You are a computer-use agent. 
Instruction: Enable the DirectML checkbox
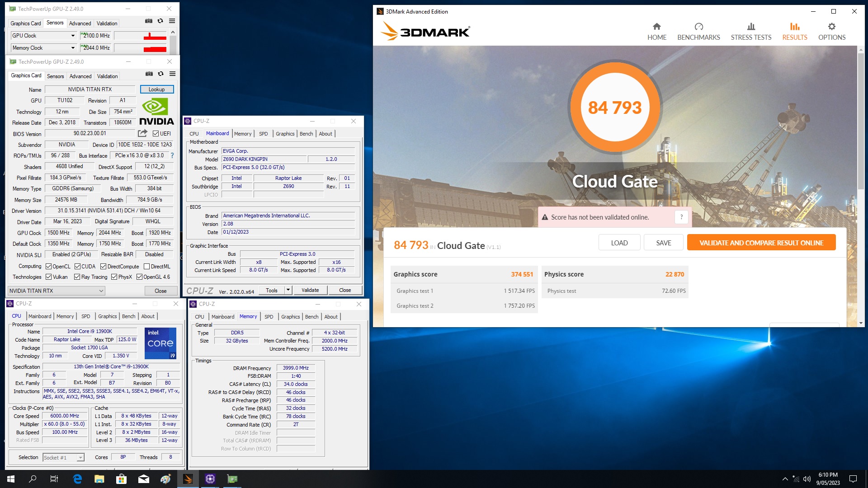[x=146, y=267]
